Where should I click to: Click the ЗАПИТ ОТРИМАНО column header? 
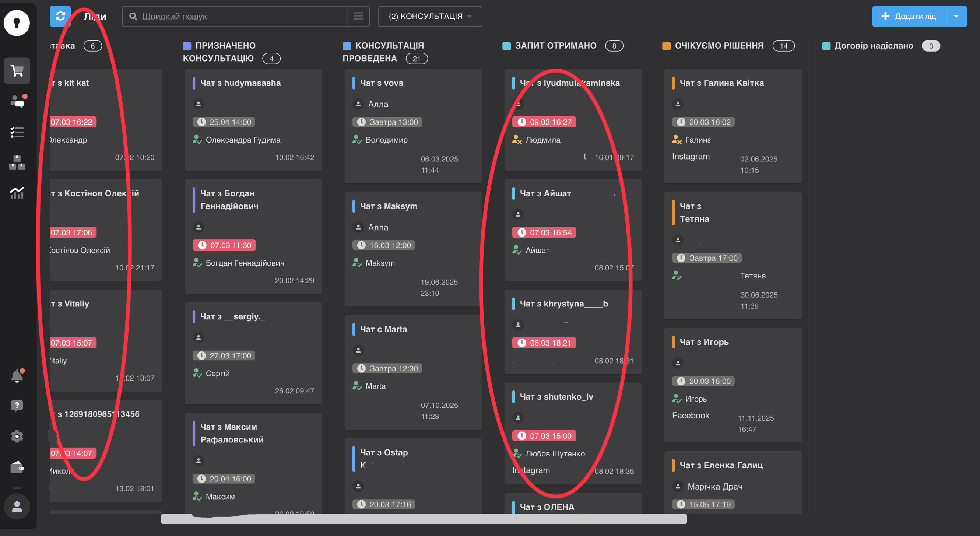click(555, 46)
